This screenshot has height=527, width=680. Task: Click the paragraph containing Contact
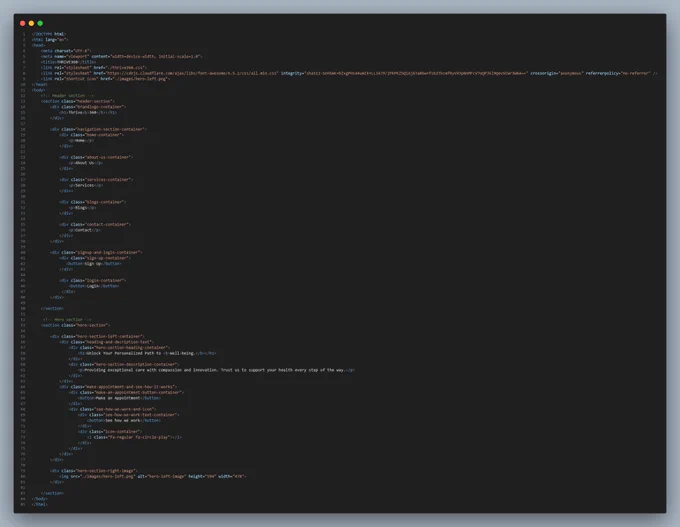85,230
